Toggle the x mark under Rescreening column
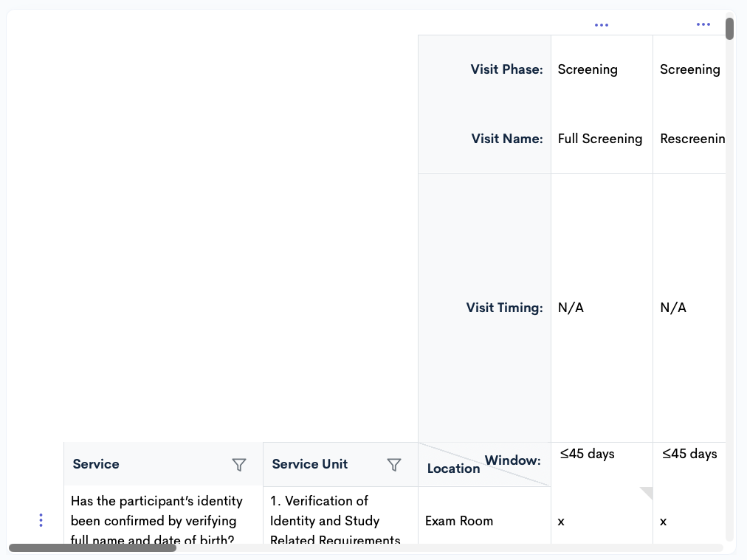747x560 pixels. 663,521
